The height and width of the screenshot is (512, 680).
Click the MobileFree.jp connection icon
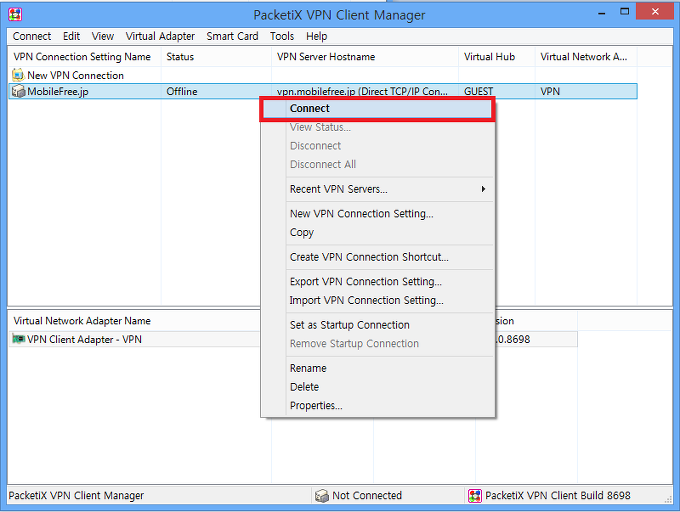tap(18, 91)
